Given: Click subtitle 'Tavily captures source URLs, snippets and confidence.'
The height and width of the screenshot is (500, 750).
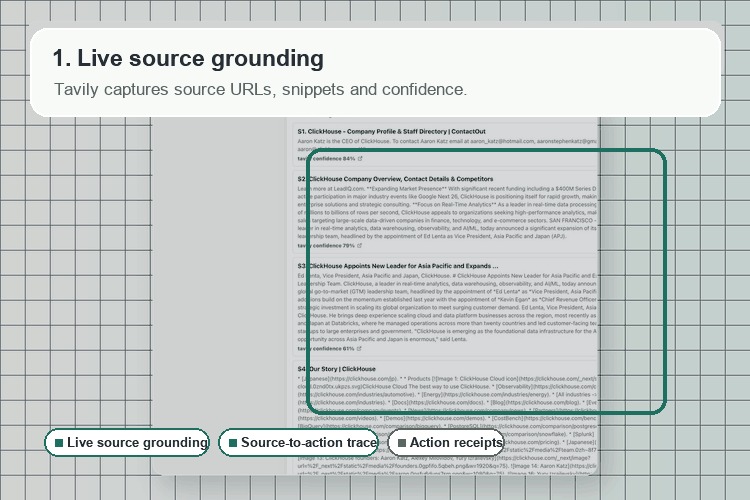Looking at the screenshot, I should click(x=260, y=89).
